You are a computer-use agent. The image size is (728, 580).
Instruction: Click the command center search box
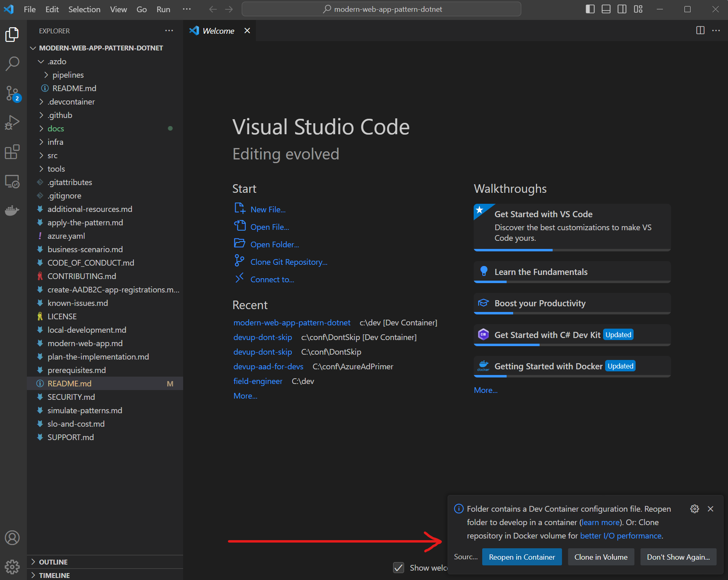click(381, 9)
